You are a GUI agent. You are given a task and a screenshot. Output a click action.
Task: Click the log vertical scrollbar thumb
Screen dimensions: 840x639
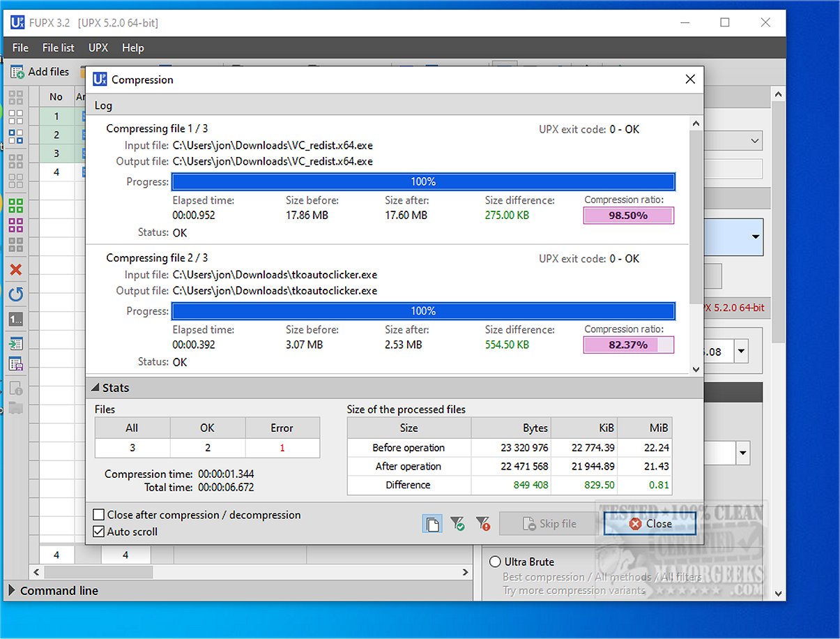(x=695, y=218)
